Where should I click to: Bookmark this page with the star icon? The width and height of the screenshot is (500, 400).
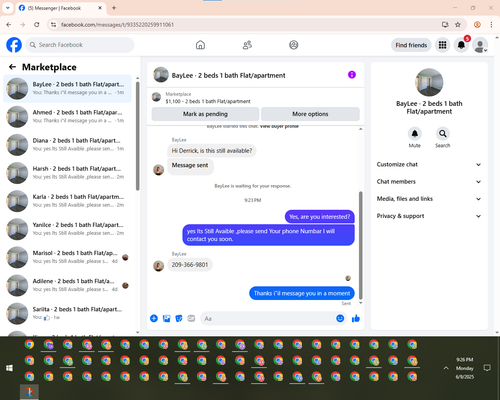tap(458, 25)
